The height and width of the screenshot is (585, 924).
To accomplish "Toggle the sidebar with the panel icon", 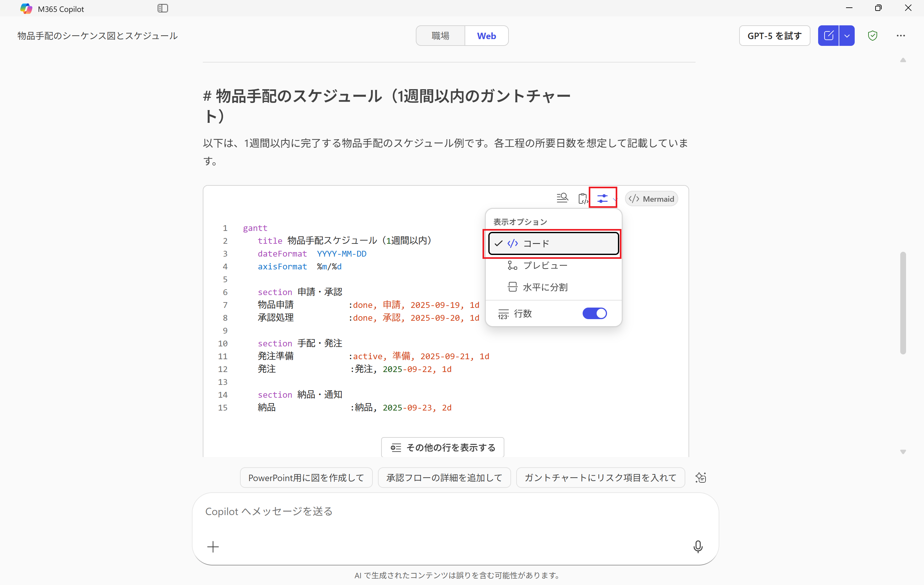I will coord(163,8).
